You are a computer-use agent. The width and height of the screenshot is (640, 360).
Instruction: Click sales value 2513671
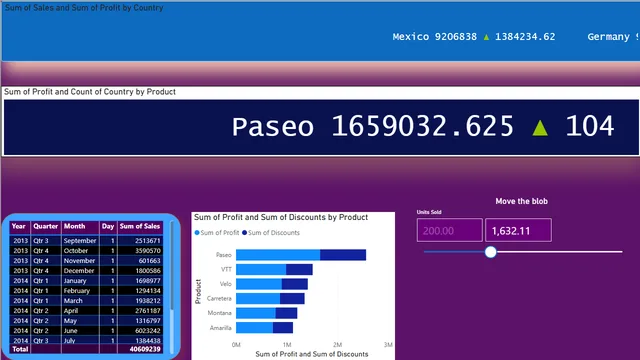148,241
